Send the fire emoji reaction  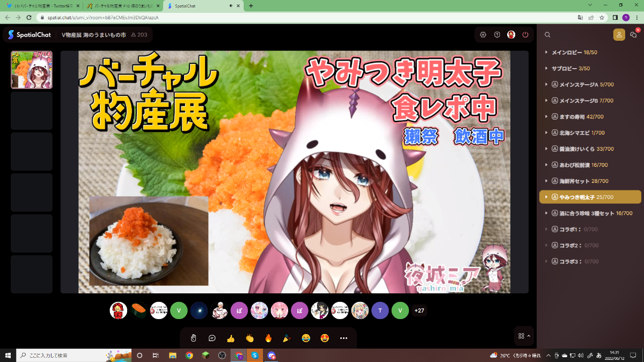(x=268, y=338)
